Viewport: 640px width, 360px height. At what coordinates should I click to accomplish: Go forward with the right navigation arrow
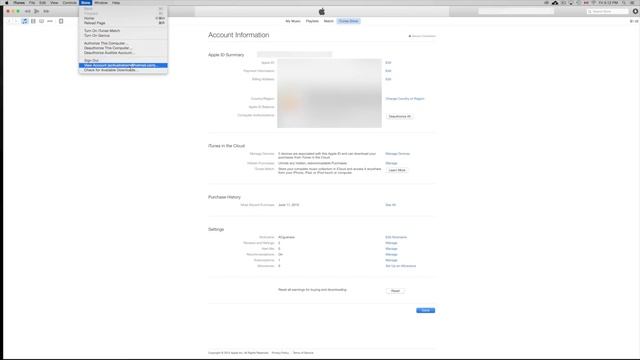16,21
